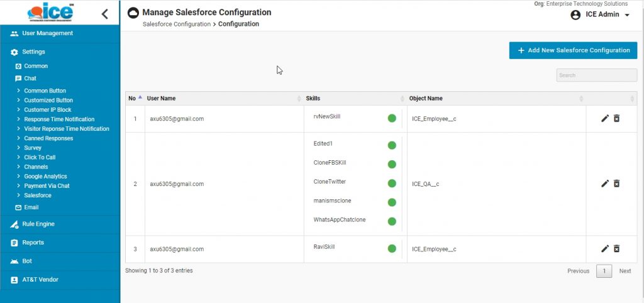644x303 pixels.
Task: Collapse the sidebar with the back chevron
Action: tap(104, 14)
